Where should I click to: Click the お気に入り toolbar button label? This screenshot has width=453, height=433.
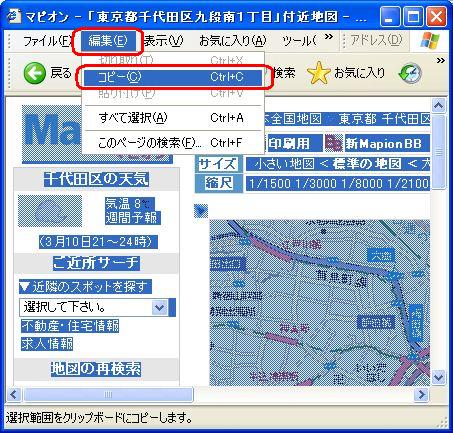[359, 72]
